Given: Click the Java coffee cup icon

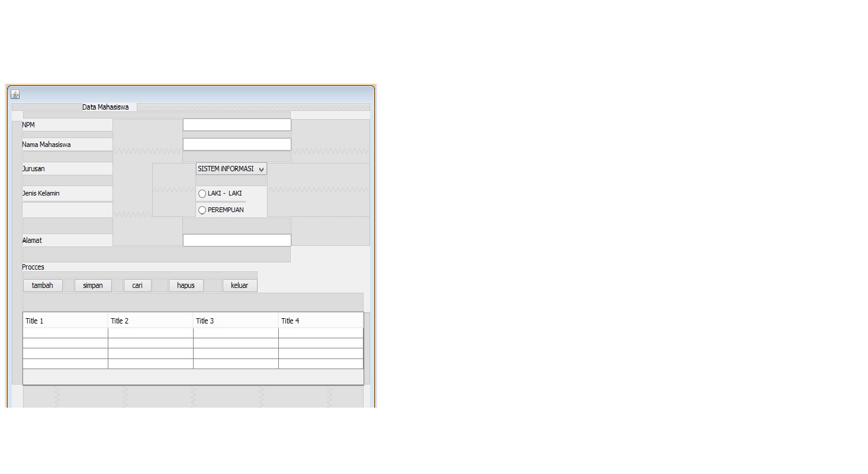Looking at the screenshot, I should 15,94.
